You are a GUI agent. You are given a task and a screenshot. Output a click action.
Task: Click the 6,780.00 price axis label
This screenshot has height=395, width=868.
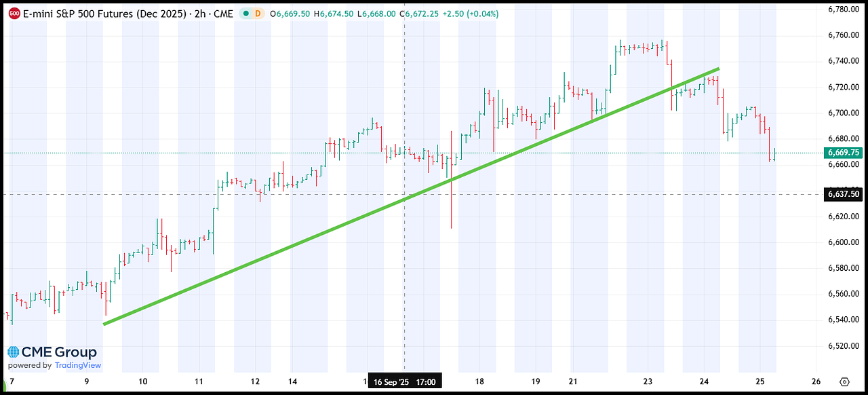(x=844, y=10)
